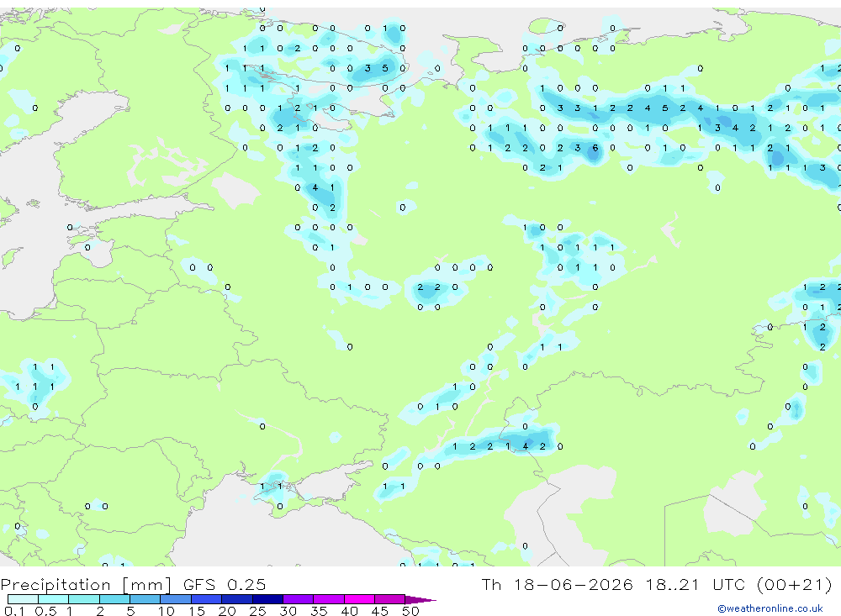Open the weatheronline.co.uk copyright link
Screen dimensions: 841x616
point(770,608)
